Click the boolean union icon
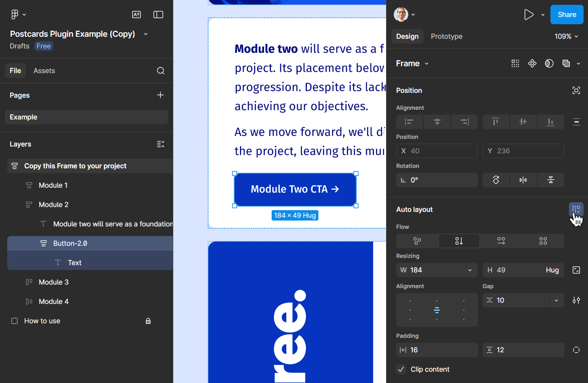 point(566,63)
